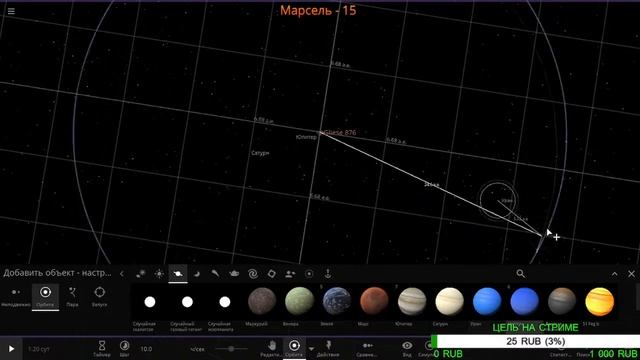Open the Сравне... compare tool
Screen dimensions: 640x360
tap(367, 349)
